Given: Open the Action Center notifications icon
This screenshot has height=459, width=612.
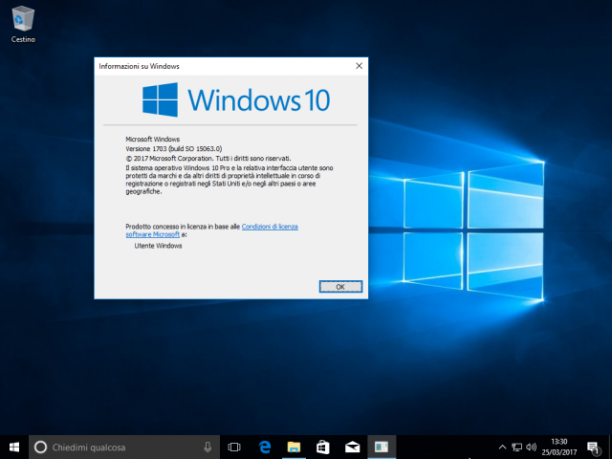Looking at the screenshot, I should pyautogui.click(x=593, y=448).
